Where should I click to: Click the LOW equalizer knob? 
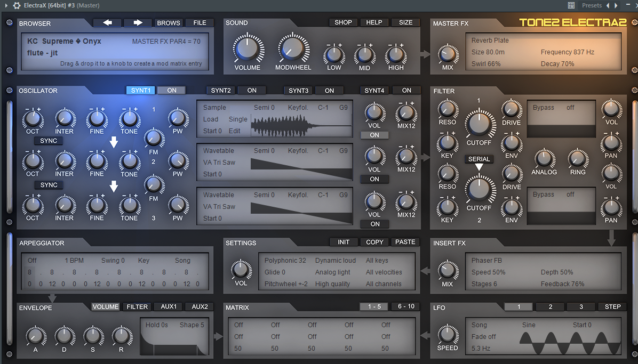(334, 54)
